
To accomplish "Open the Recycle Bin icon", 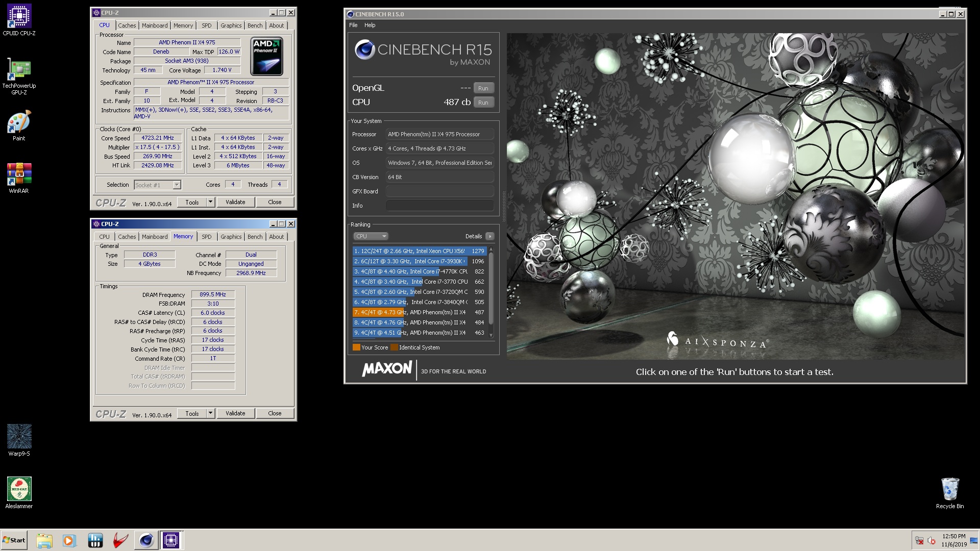I will (950, 493).
